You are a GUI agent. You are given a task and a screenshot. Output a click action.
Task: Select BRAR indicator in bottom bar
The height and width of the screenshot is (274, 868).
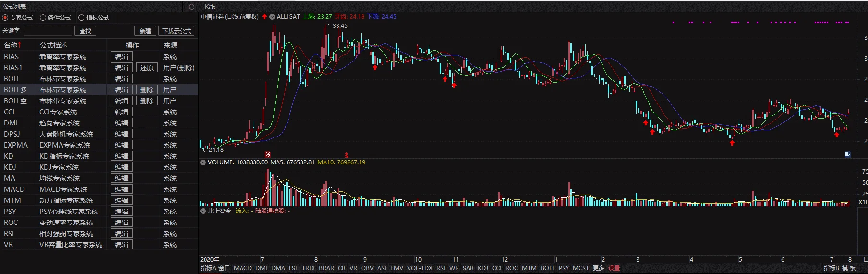click(326, 268)
